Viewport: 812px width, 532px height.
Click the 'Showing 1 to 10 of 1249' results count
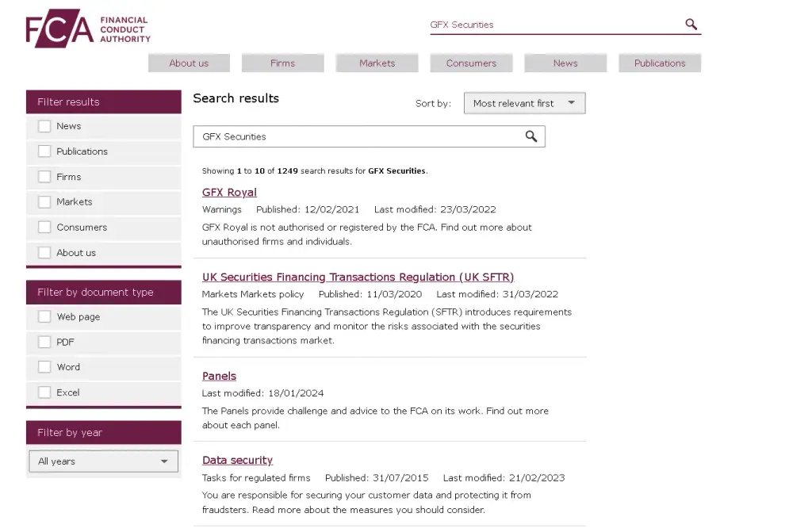pyautogui.click(x=315, y=171)
